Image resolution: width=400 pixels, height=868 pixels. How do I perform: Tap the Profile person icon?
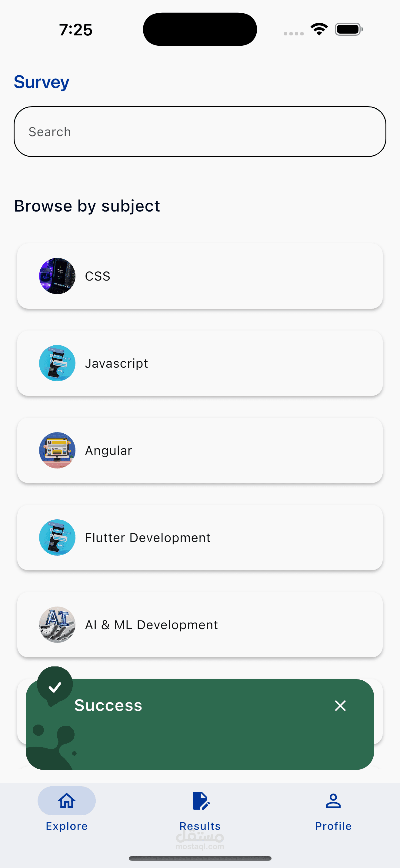(x=333, y=801)
